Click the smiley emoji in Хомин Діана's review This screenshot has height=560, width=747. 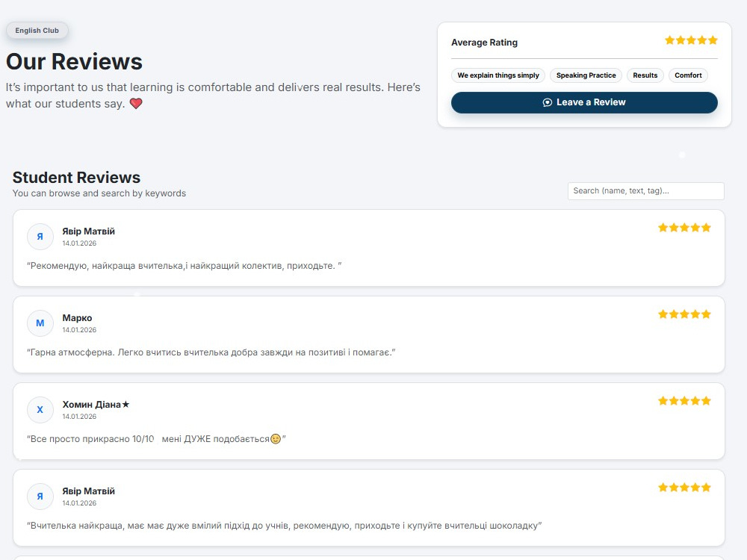click(x=276, y=439)
